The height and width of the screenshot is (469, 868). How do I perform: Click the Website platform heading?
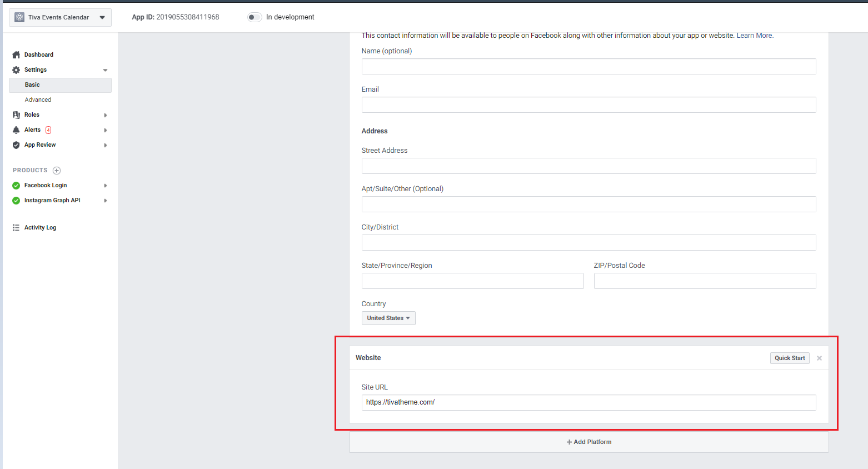coord(368,358)
